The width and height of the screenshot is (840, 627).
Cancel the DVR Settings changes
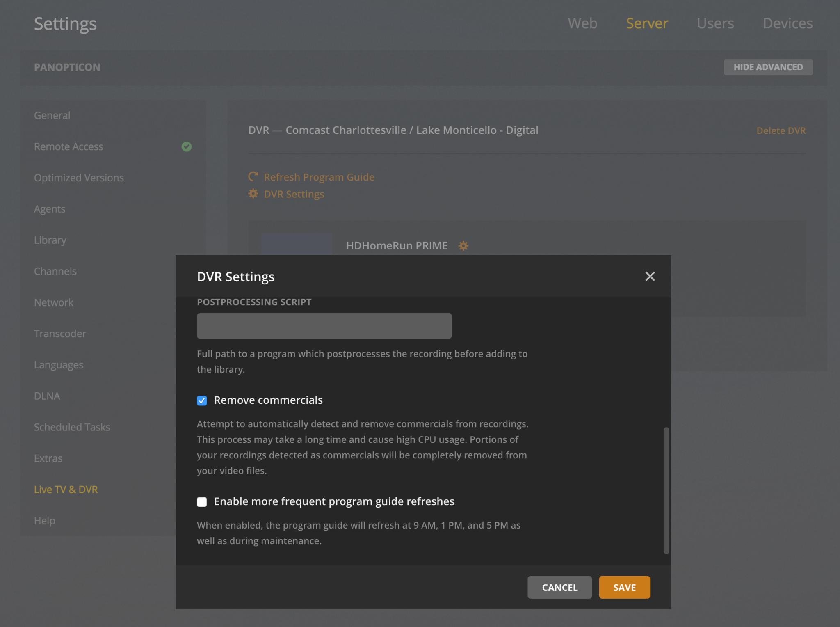559,587
